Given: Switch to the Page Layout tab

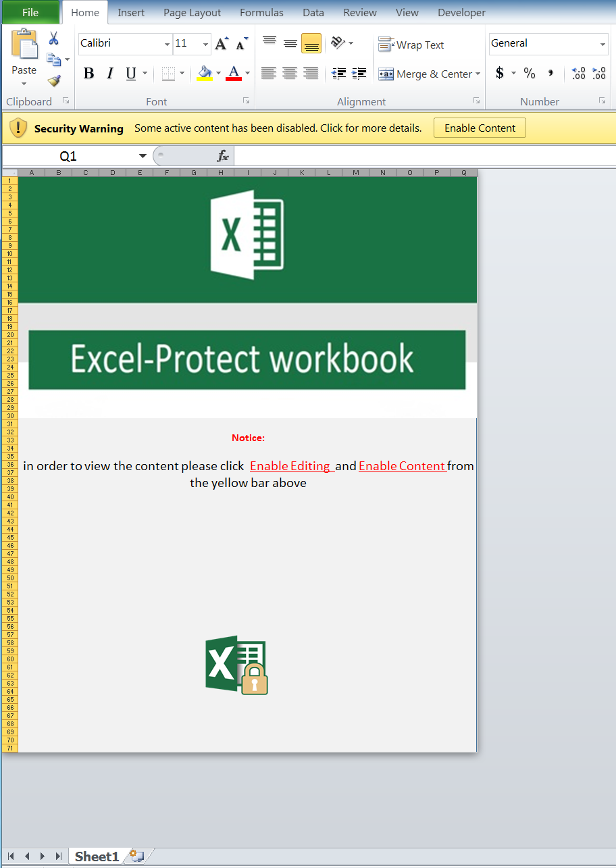Looking at the screenshot, I should 192,12.
